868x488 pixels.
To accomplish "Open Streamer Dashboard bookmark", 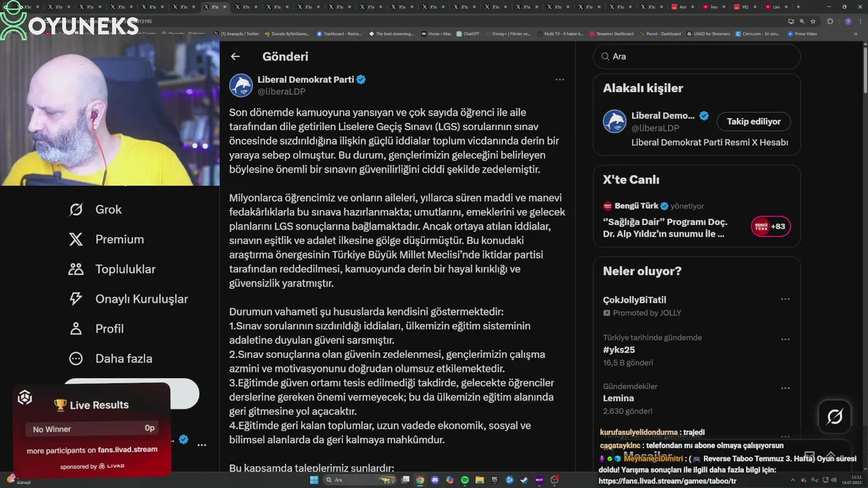I will [x=611, y=33].
